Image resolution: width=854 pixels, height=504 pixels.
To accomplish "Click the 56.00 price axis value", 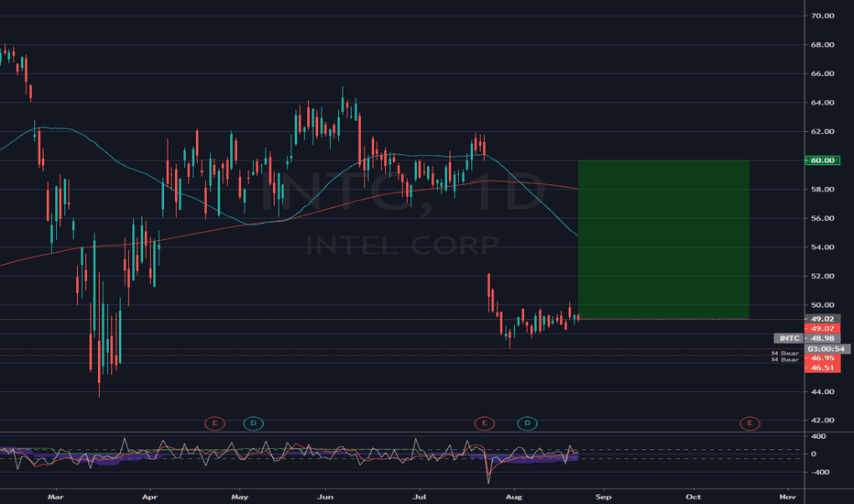I will 823,218.
